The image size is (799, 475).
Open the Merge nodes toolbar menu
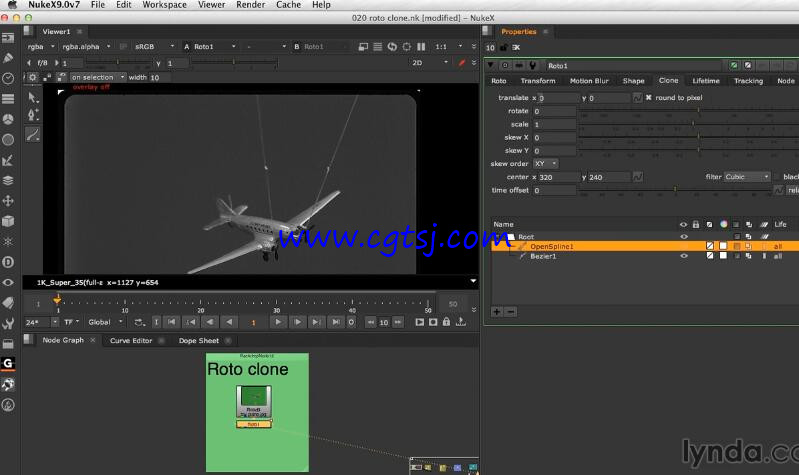click(8, 180)
